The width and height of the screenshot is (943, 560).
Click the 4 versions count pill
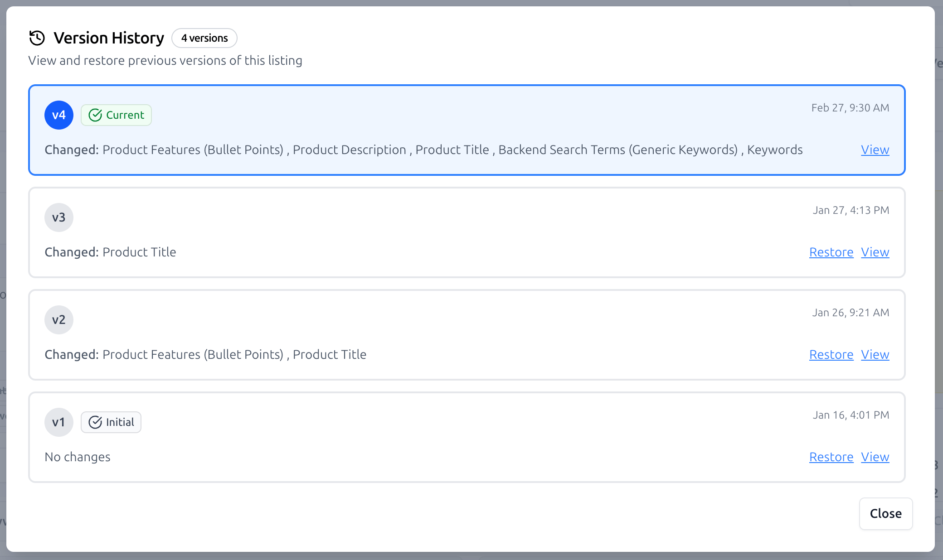coord(204,38)
